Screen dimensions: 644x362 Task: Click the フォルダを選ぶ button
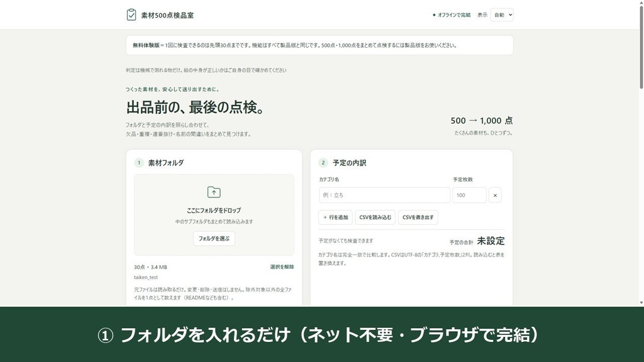click(x=214, y=238)
